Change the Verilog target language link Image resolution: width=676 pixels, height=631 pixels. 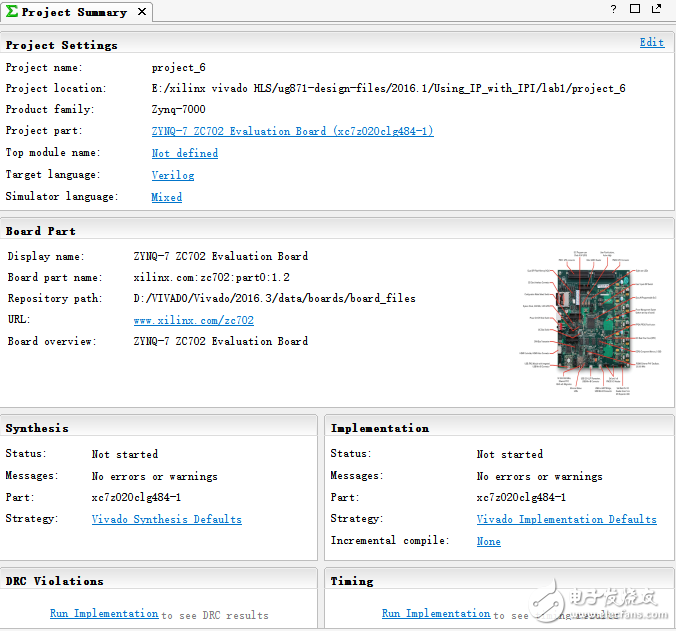(172, 175)
